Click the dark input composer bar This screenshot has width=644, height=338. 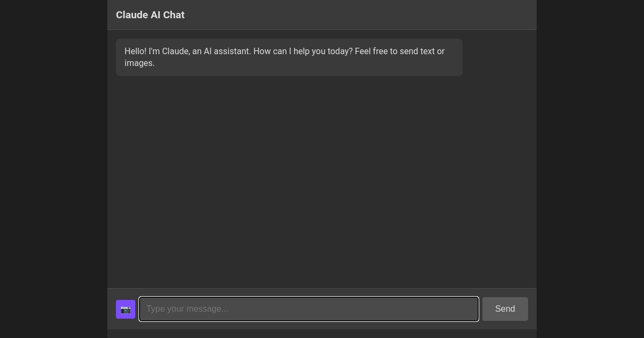322,327
